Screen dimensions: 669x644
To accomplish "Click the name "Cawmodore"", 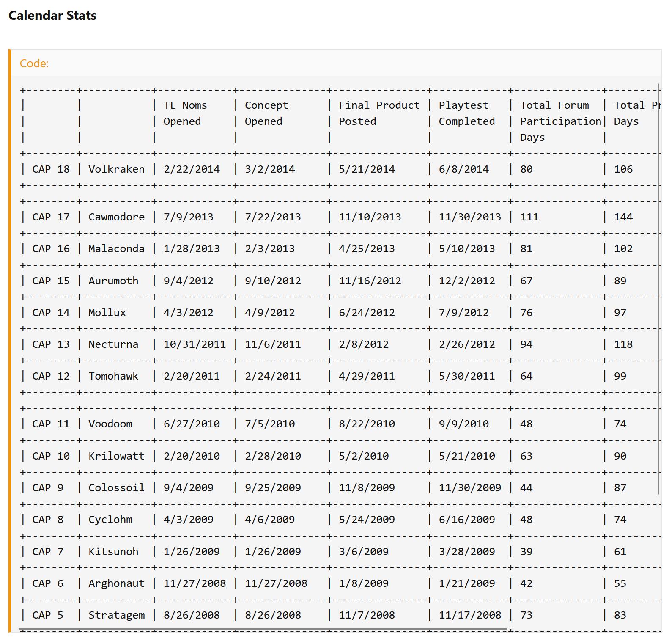I will click(x=116, y=217).
